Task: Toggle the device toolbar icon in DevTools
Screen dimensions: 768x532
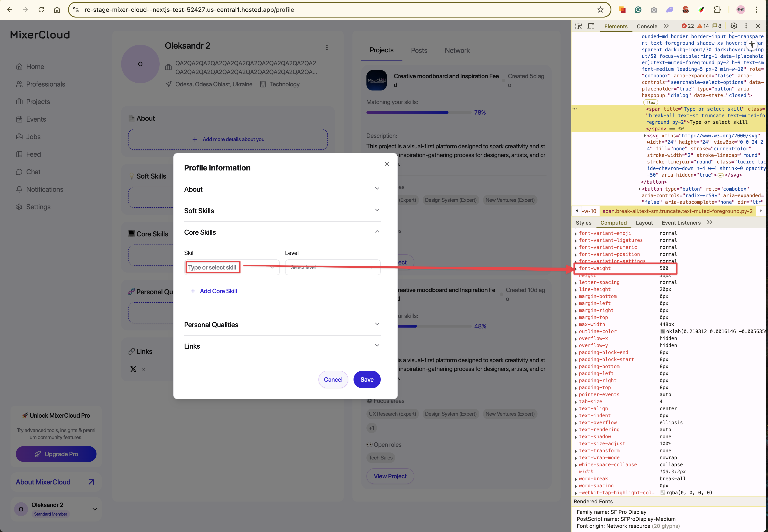Action: point(591,26)
